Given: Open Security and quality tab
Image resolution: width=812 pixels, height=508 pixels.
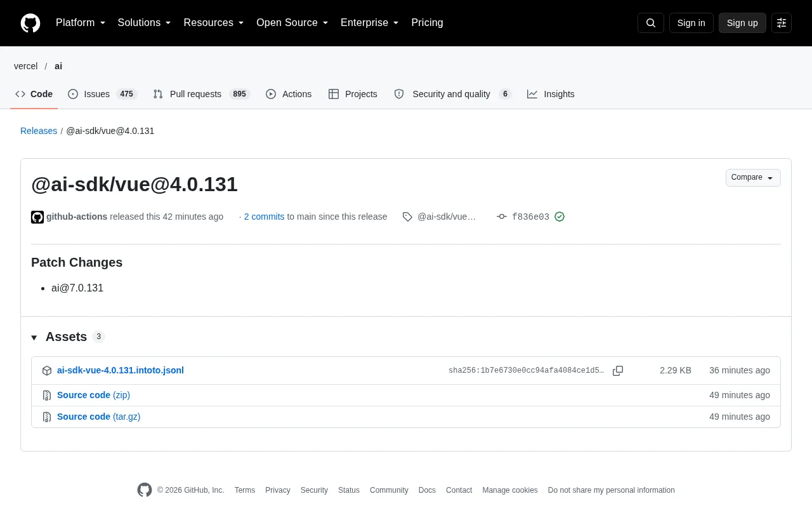Looking at the screenshot, I should pos(452,94).
